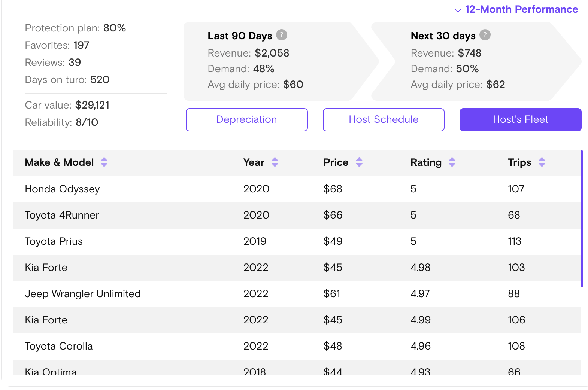588x390 pixels.
Task: Sort table by Trips arrows
Action: click(542, 162)
